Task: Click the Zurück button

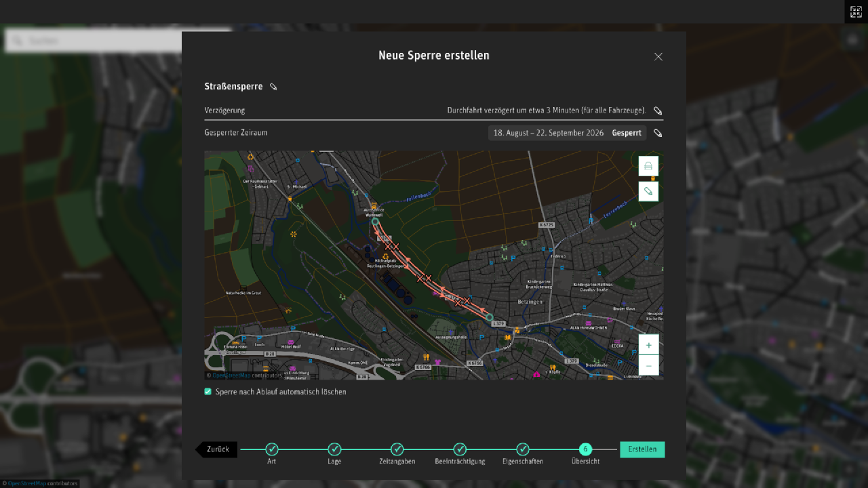Action: coord(217,449)
